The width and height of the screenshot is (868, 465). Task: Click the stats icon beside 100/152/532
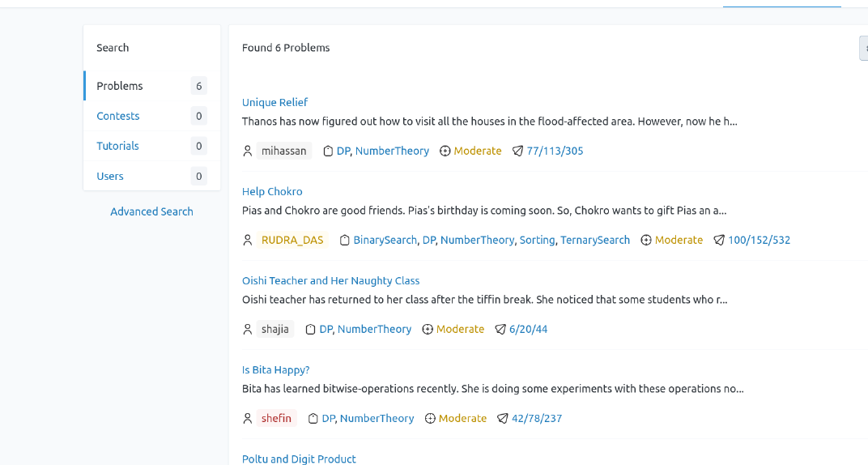(719, 240)
